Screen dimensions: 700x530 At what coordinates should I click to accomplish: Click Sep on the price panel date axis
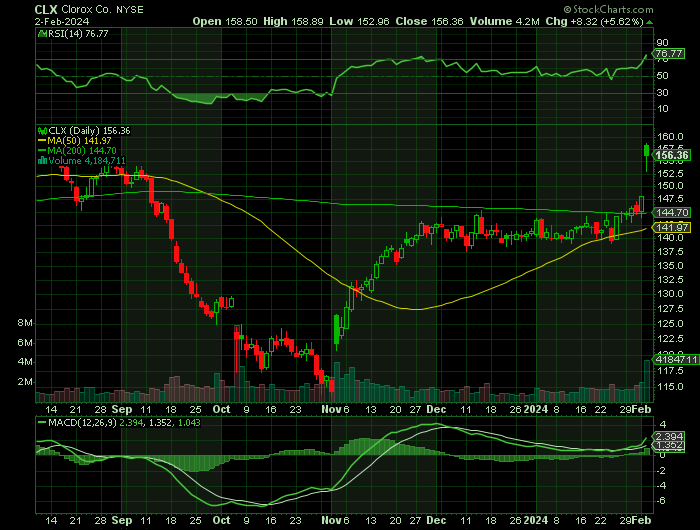122,409
